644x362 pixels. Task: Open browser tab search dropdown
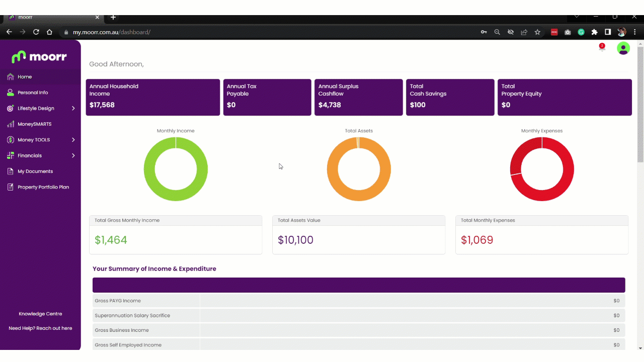[577, 17]
